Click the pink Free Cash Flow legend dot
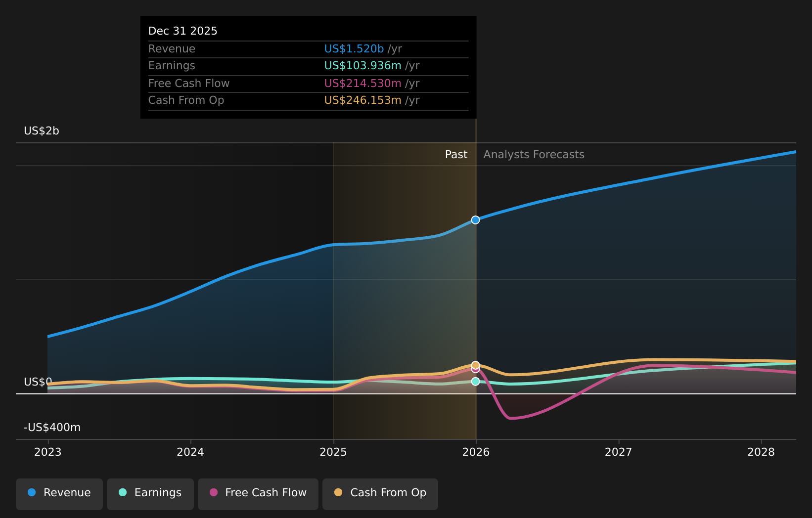Viewport: 812px width, 518px height. tap(213, 492)
